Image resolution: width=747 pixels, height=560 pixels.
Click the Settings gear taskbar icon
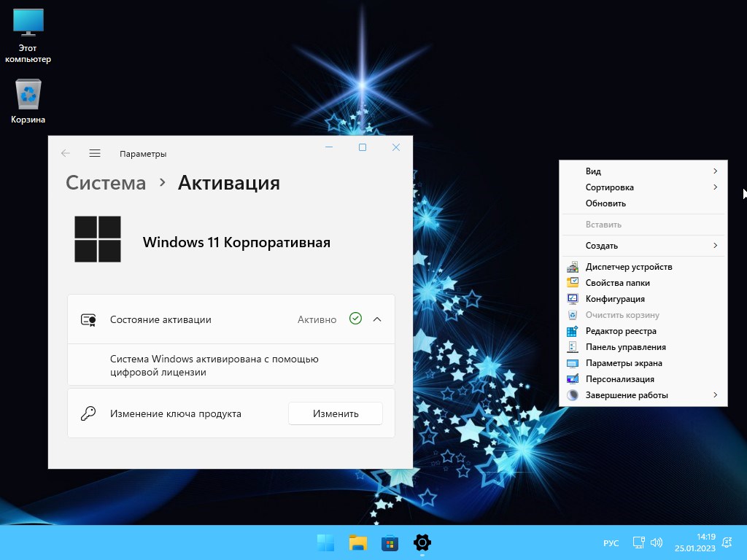click(x=422, y=542)
